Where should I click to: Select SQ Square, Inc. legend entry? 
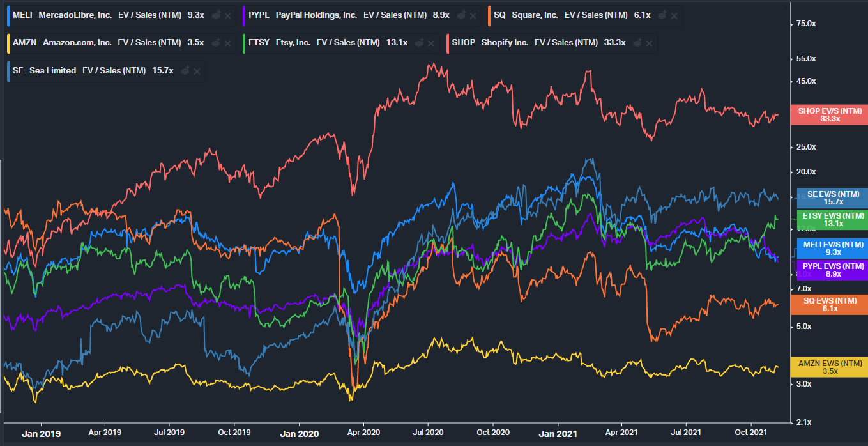click(x=584, y=15)
